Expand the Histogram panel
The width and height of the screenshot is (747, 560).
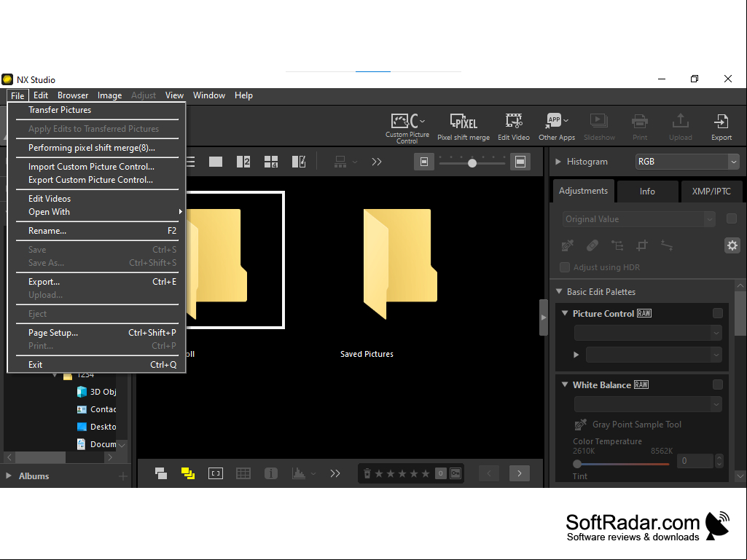(x=558, y=162)
